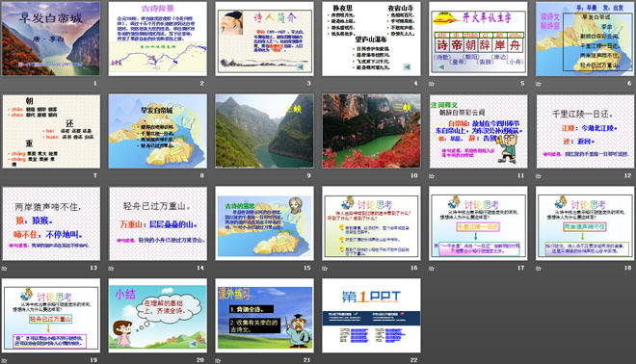This screenshot has width=636, height=364.
Task: Select slide 1 titled 早发白帝城
Action: (51, 39)
